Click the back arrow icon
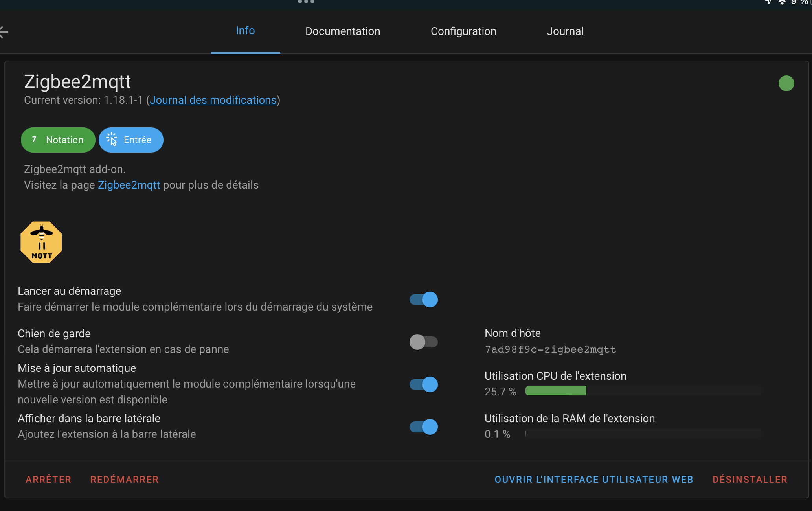Screen dimensions: 812x511 pos(4,32)
